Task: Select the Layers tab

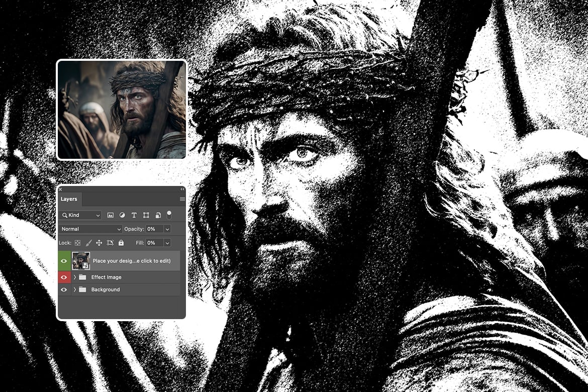Action: [x=69, y=199]
